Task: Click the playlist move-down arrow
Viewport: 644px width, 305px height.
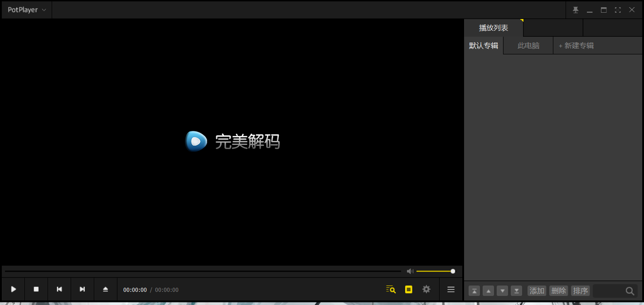Action: (x=502, y=290)
